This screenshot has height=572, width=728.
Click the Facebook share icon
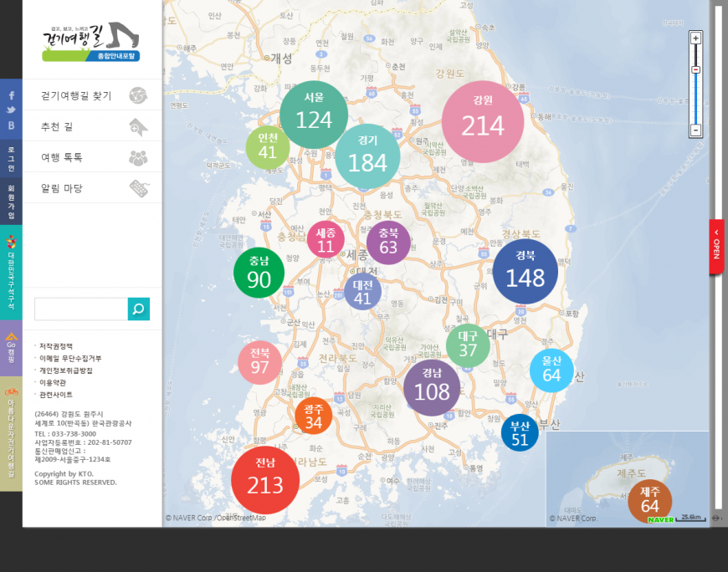tap(12, 95)
